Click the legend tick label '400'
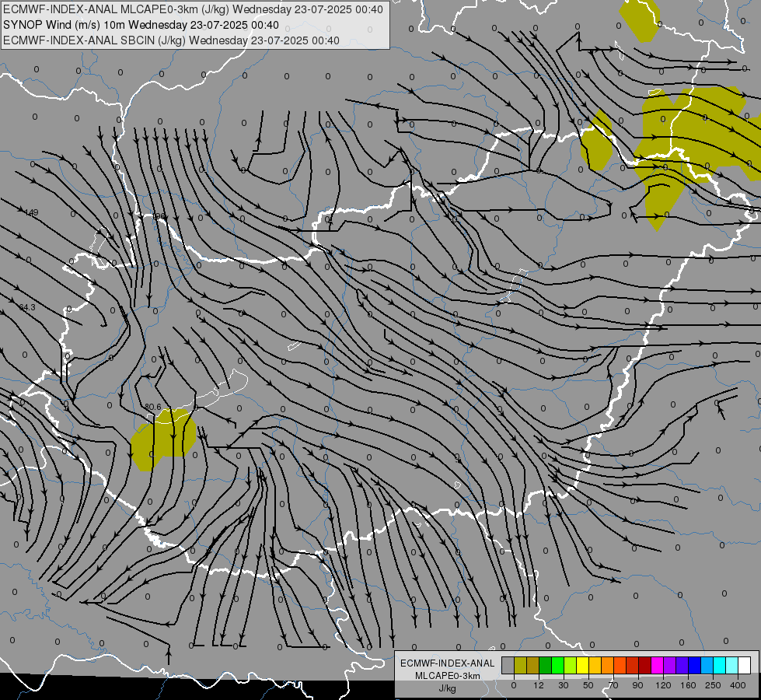The width and height of the screenshot is (761, 700). point(738,685)
